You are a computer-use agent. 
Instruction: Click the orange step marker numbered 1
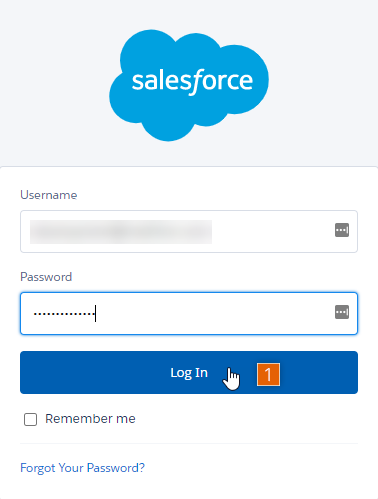268,374
